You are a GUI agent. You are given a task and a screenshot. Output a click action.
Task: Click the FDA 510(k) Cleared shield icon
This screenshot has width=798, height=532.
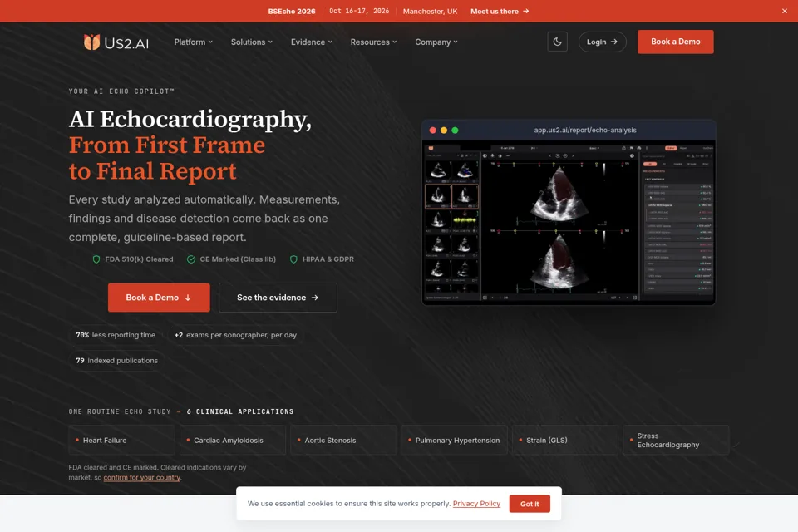96,259
